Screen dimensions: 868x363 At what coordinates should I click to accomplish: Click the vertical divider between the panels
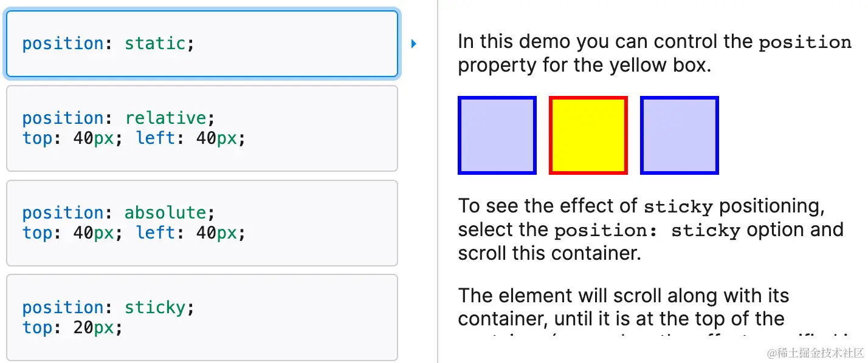click(438, 181)
